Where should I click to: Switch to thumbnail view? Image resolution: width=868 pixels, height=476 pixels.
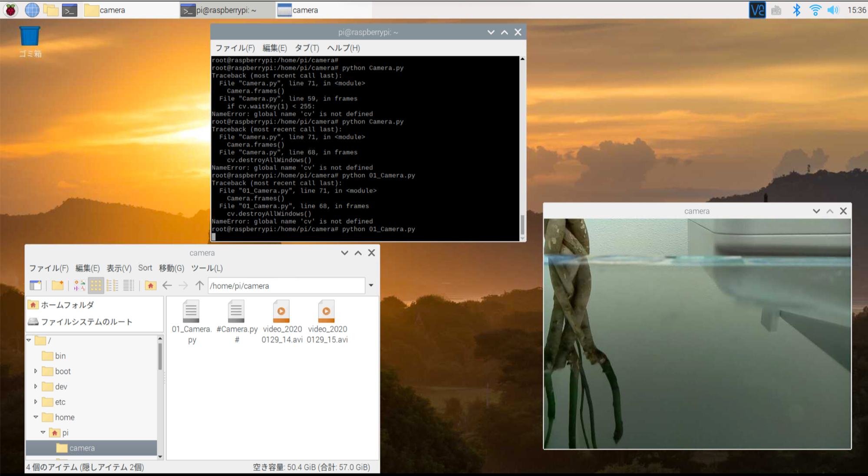[79, 285]
